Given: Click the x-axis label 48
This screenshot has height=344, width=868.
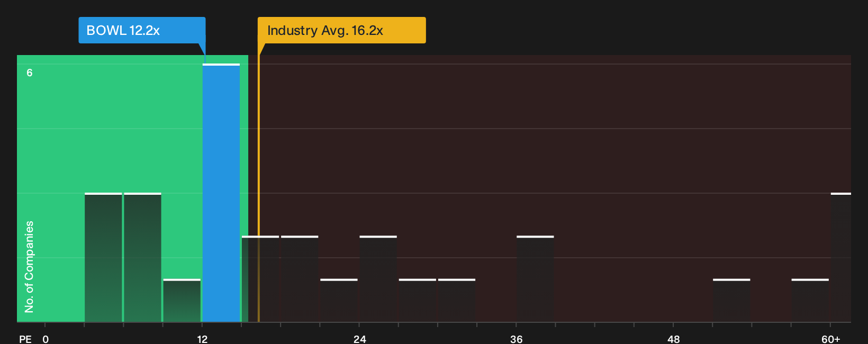Looking at the screenshot, I should tap(673, 339).
